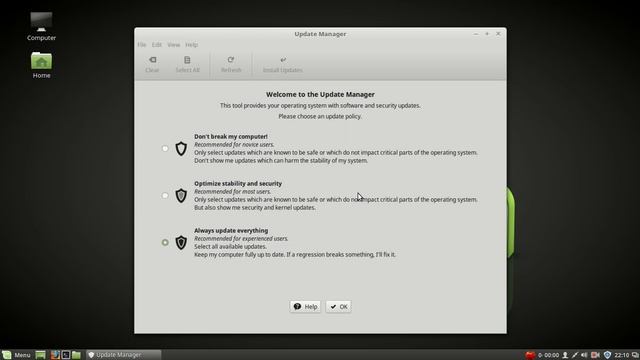Confirm with the OK button
Screen dimensions: 640x360
click(338, 307)
